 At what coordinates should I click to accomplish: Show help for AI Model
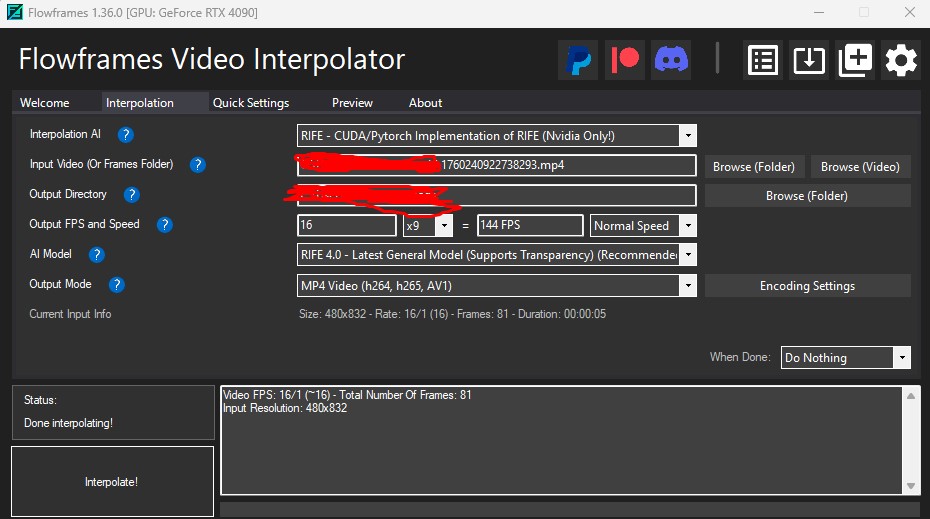(x=96, y=254)
